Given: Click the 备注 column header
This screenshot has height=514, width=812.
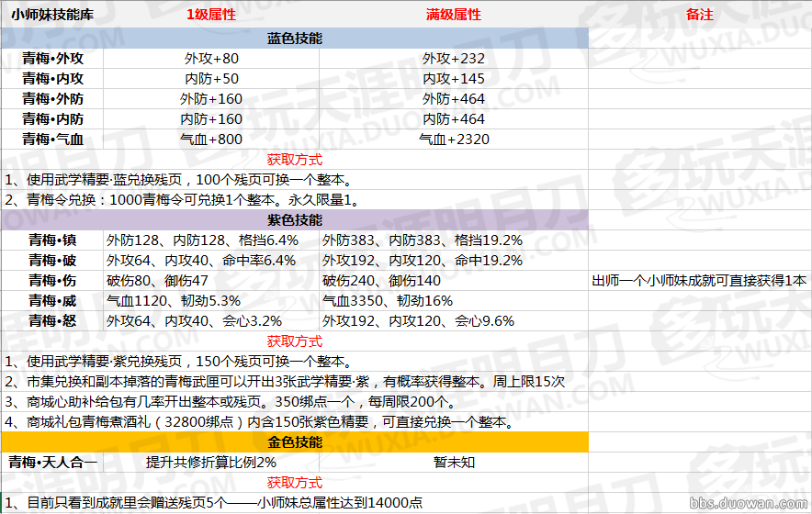Looking at the screenshot, I should click(x=700, y=15).
